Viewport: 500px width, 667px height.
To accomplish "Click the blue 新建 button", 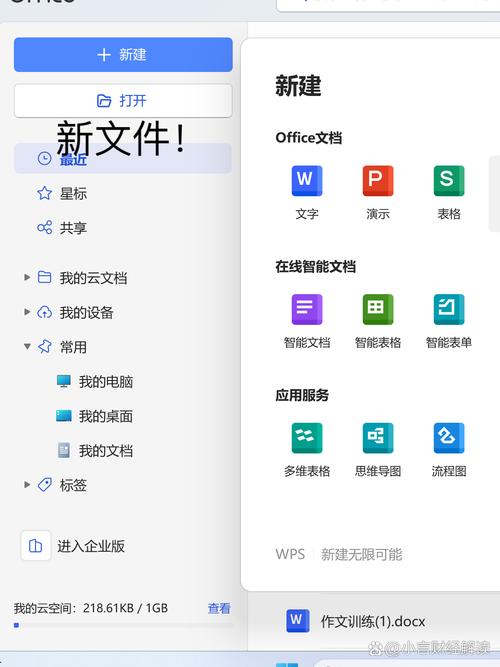I will [x=123, y=55].
